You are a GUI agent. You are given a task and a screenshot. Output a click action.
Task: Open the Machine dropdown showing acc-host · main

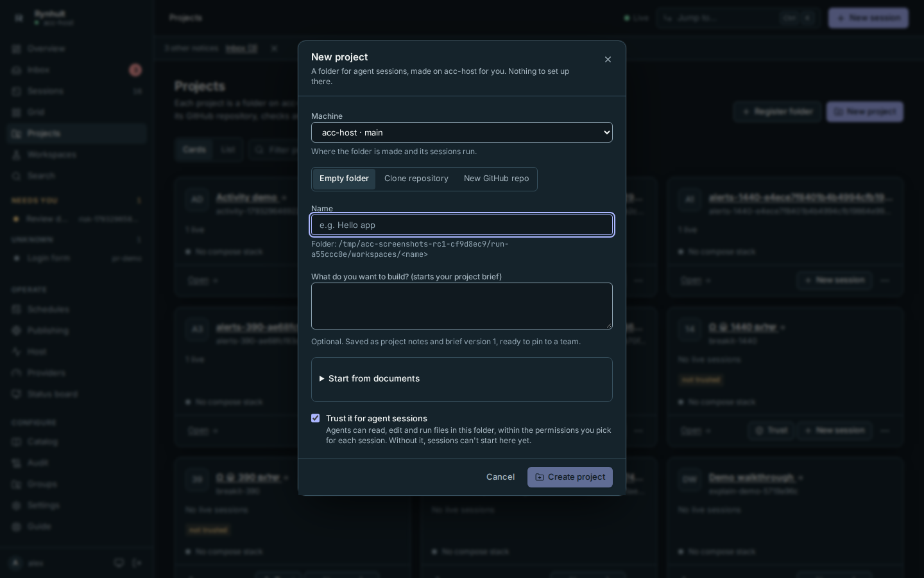(x=462, y=132)
